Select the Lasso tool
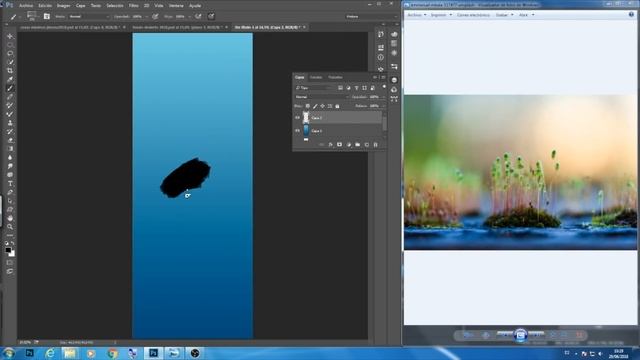 (x=10, y=53)
